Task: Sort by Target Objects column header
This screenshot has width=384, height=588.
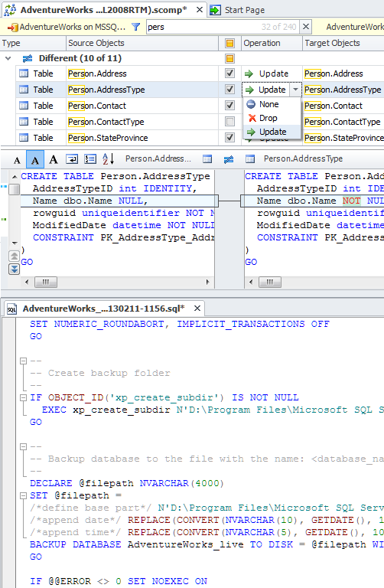Action: pos(343,43)
